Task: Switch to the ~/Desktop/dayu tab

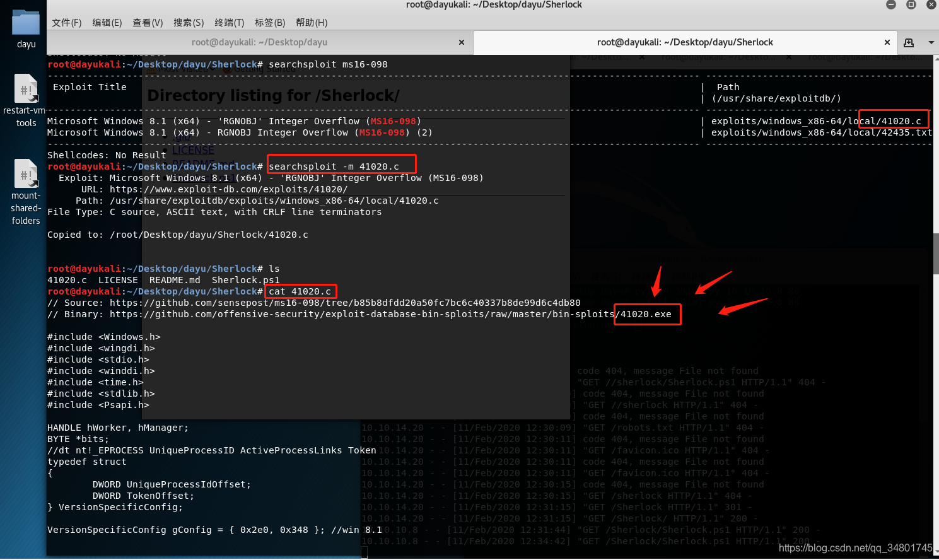Action: click(259, 42)
